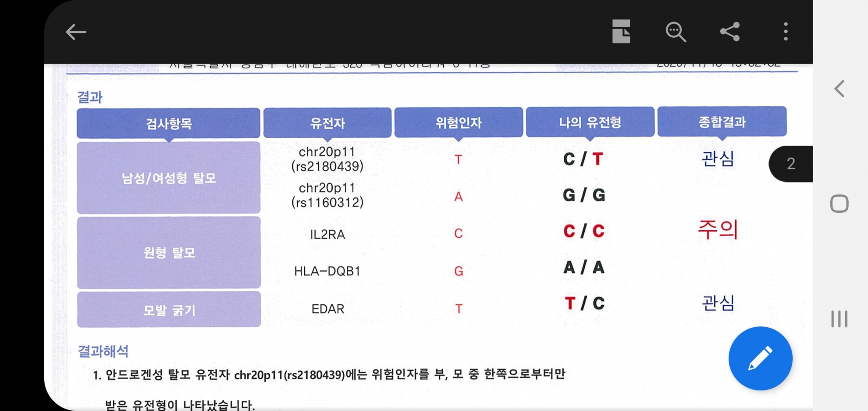
Task: Tap the 나의 유전형 column header
Action: 590,122
